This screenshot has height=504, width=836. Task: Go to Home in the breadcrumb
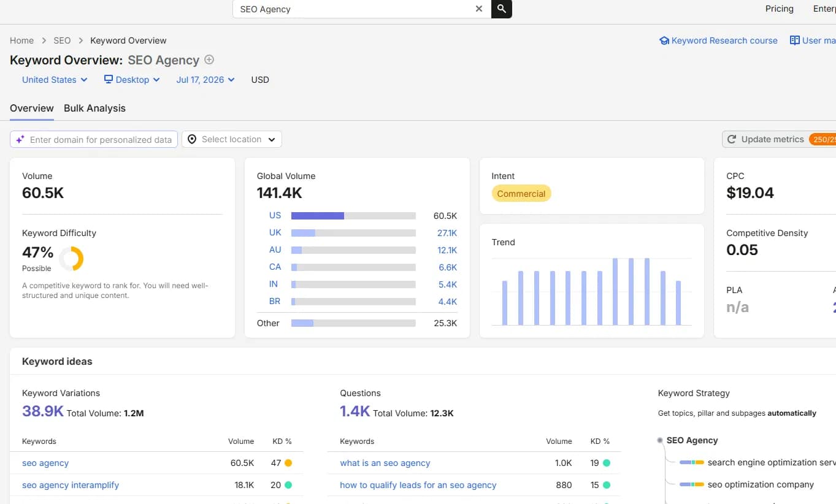point(21,40)
